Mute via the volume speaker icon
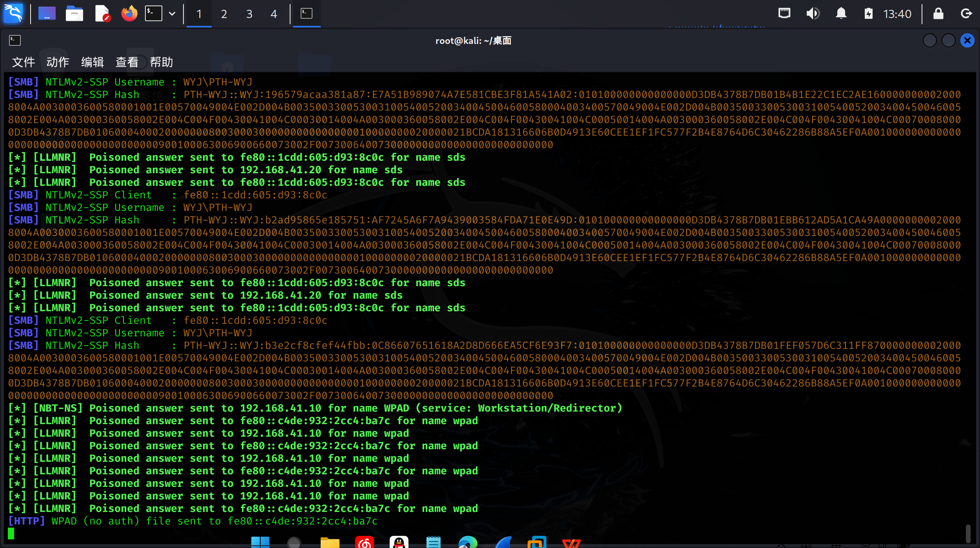This screenshot has width=980, height=548. point(813,14)
